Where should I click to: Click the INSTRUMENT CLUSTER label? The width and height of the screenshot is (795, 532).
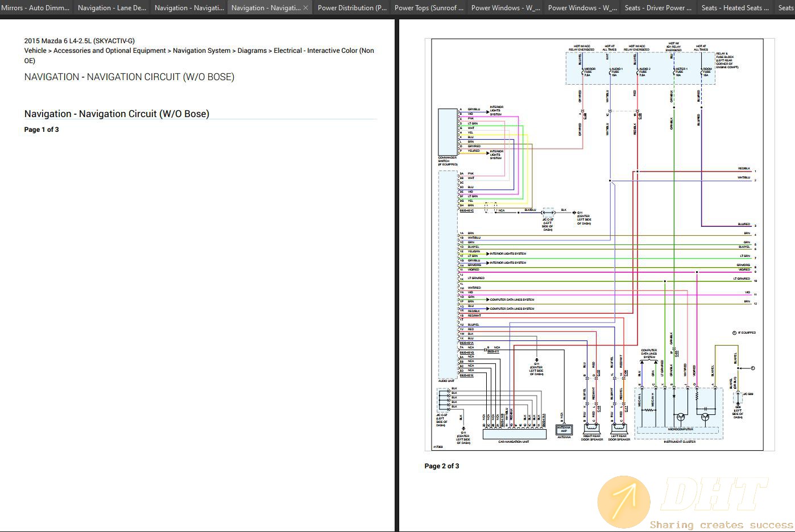point(680,442)
